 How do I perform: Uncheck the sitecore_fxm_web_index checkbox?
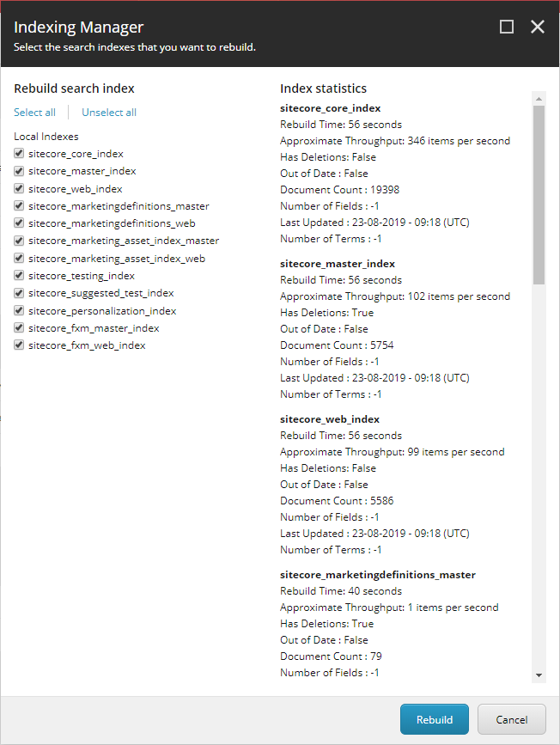[19, 345]
